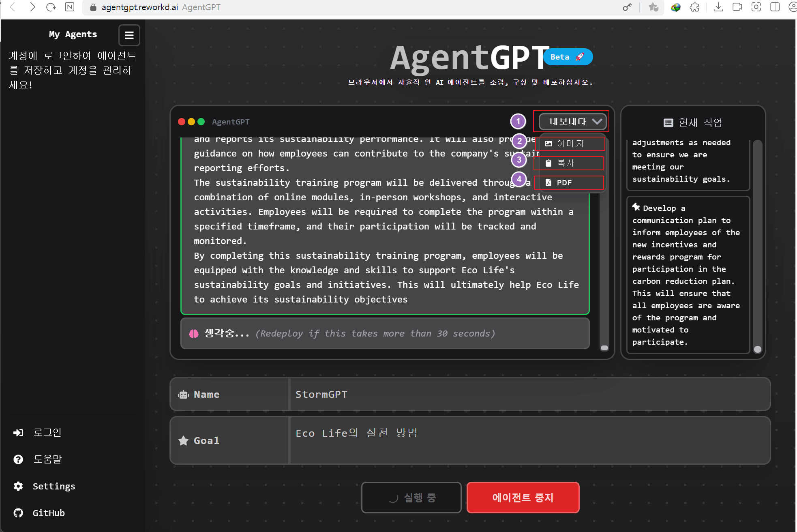The image size is (797, 532).
Task: Click the PDF file icon in export menu
Action: [x=548, y=182]
